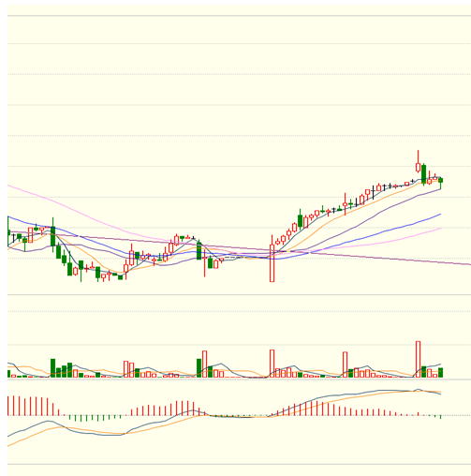The width and height of the screenshot is (471, 476).
Task: Select the large green candle after the peak
Action: click(423, 174)
